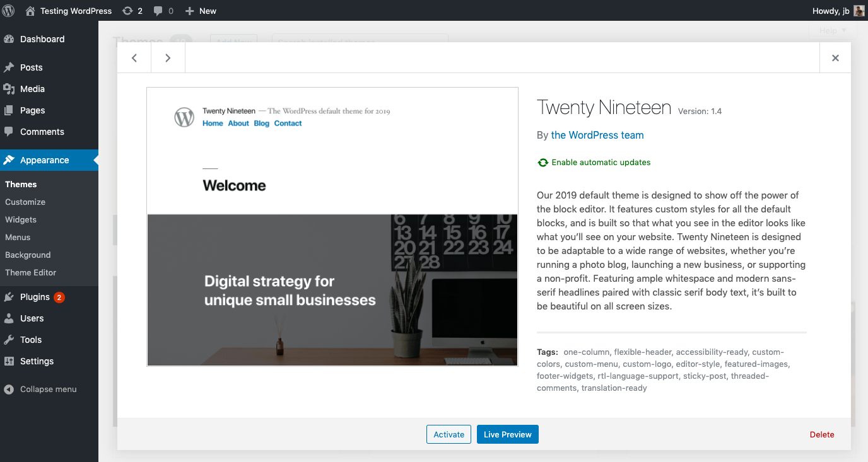Screen dimensions: 868x462
Task: Click the Twenty Nineteen theme title
Action: [604, 108]
